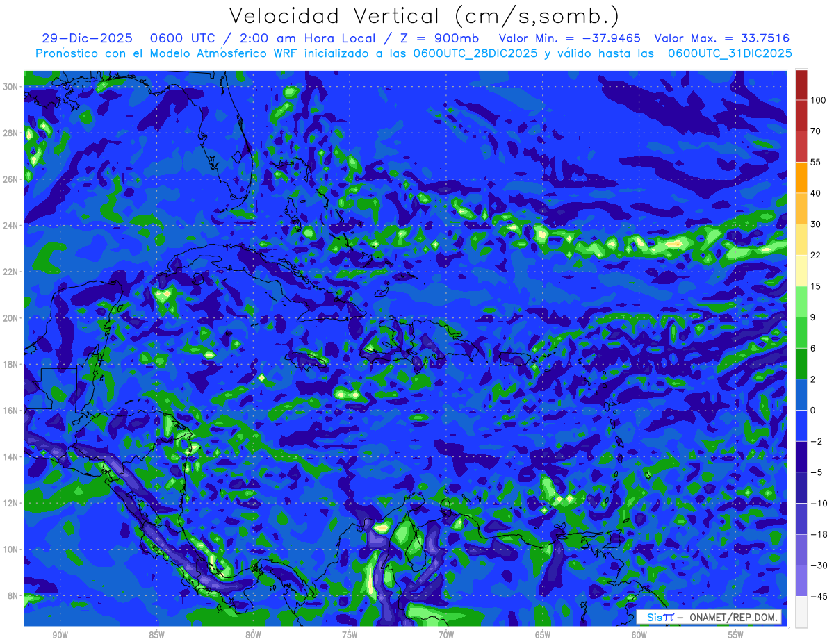The image size is (834, 644).
Task: Pick the red swatch between 70 and 100
Action: 802,115
